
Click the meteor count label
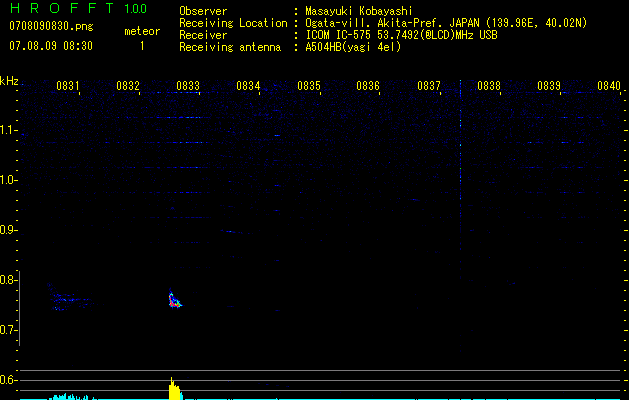pyautogui.click(x=142, y=31)
